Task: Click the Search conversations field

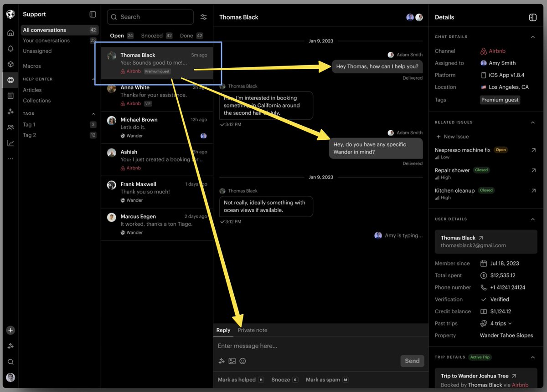Action: coord(150,17)
